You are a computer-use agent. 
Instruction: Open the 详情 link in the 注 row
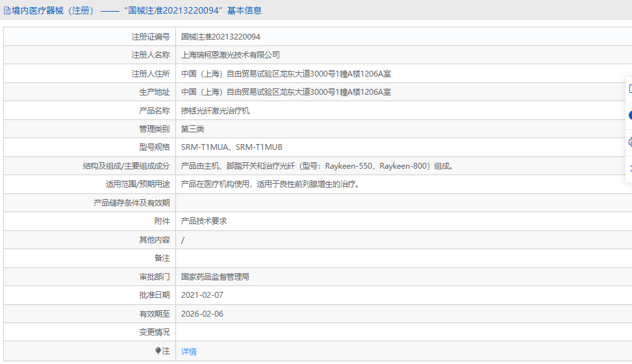[x=188, y=352]
